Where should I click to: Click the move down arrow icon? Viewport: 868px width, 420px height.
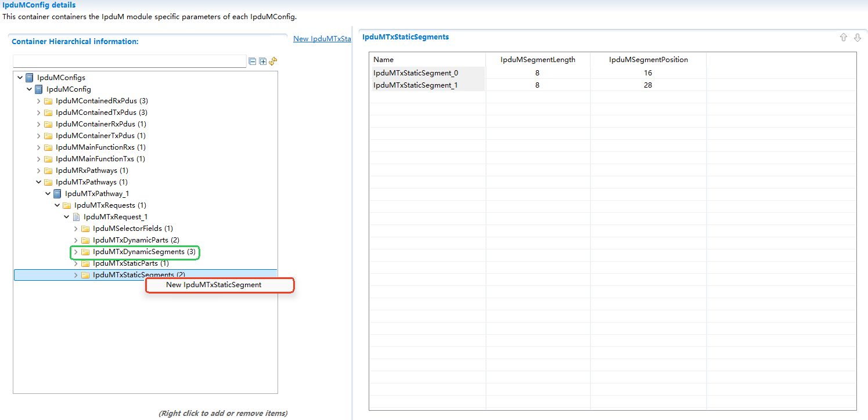(x=858, y=38)
